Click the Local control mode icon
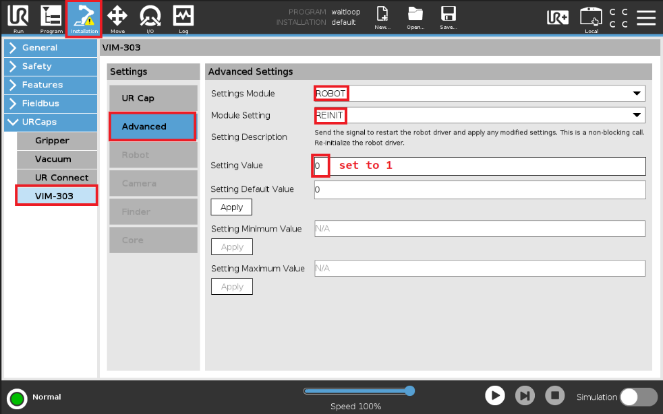The image size is (663, 414). [591, 19]
